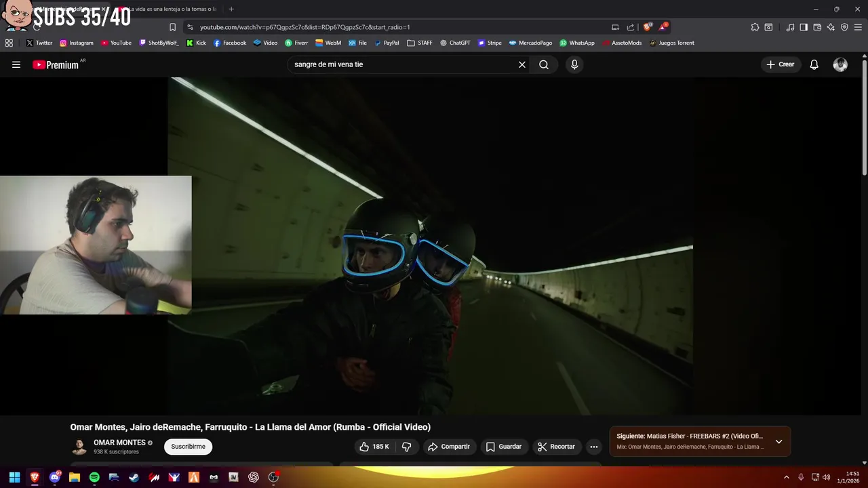
Task: Click the video player frame
Action: pyautogui.click(x=431, y=246)
